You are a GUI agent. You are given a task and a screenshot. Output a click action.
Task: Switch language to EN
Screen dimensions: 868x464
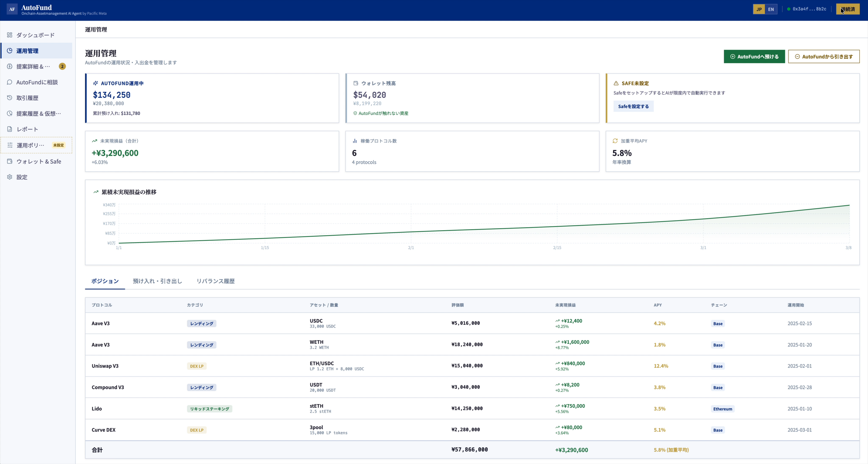[771, 9]
